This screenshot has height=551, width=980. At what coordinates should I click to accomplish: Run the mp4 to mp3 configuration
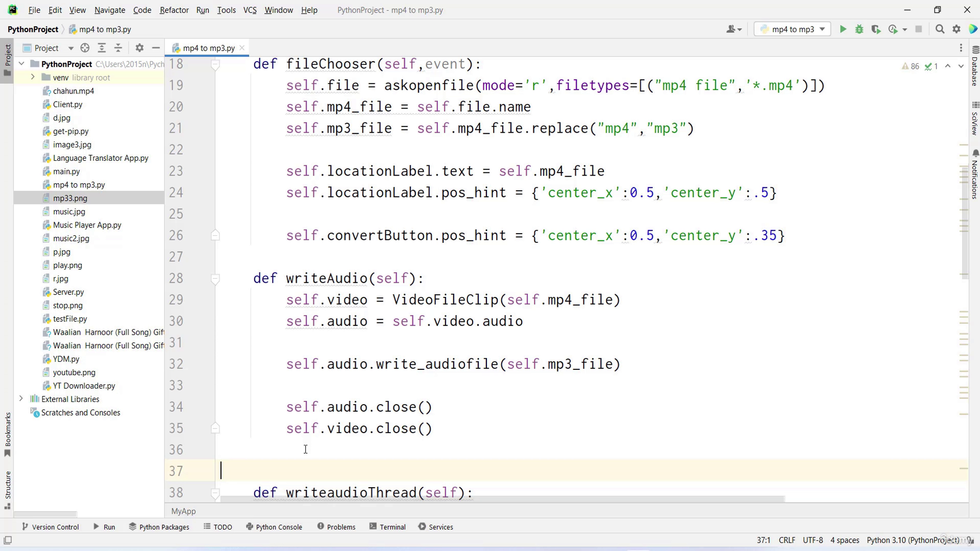[x=843, y=29]
